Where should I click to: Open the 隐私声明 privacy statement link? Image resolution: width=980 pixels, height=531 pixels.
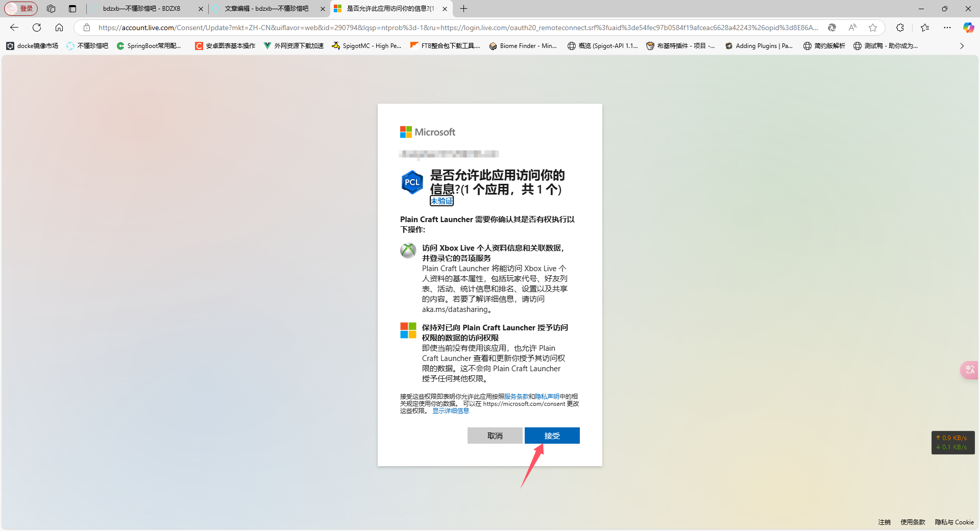tap(547, 397)
